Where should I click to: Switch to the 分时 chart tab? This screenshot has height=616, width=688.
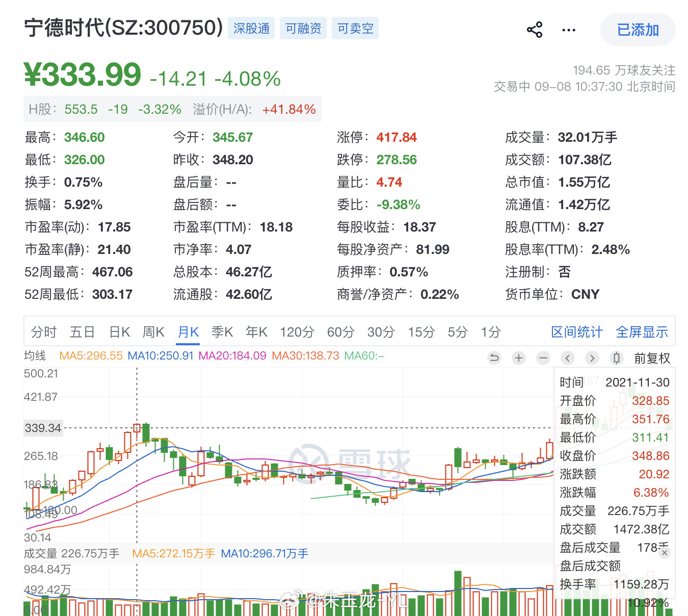point(44,332)
